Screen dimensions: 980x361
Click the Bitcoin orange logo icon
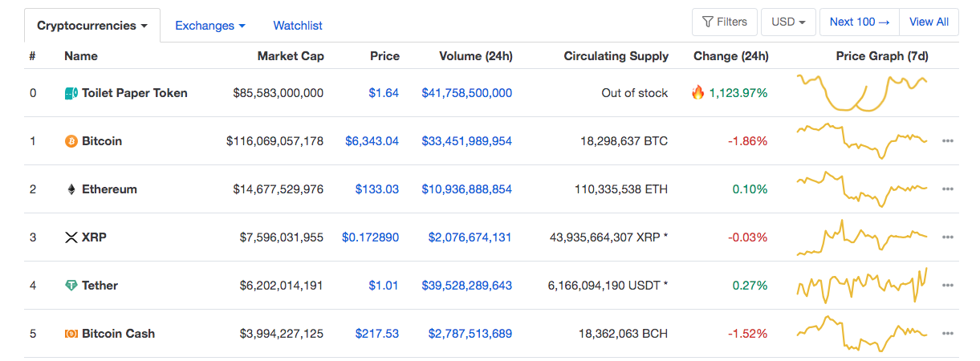tap(71, 141)
